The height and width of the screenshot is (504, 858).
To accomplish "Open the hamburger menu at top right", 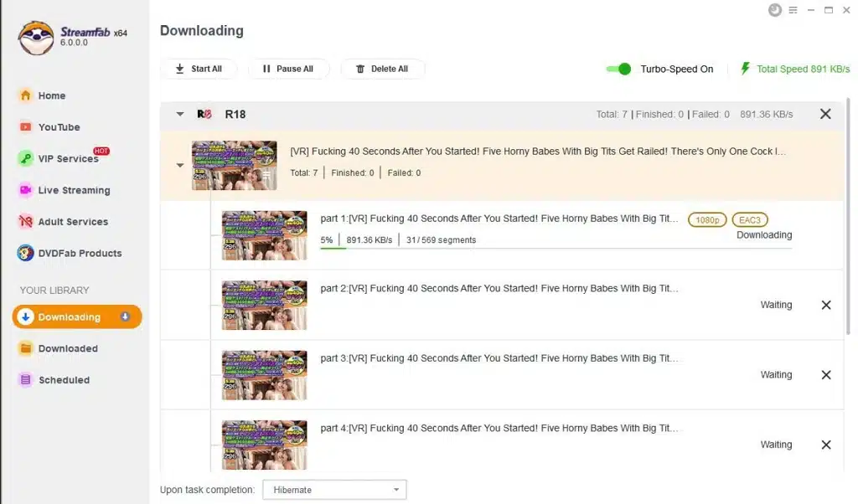I will click(x=793, y=10).
